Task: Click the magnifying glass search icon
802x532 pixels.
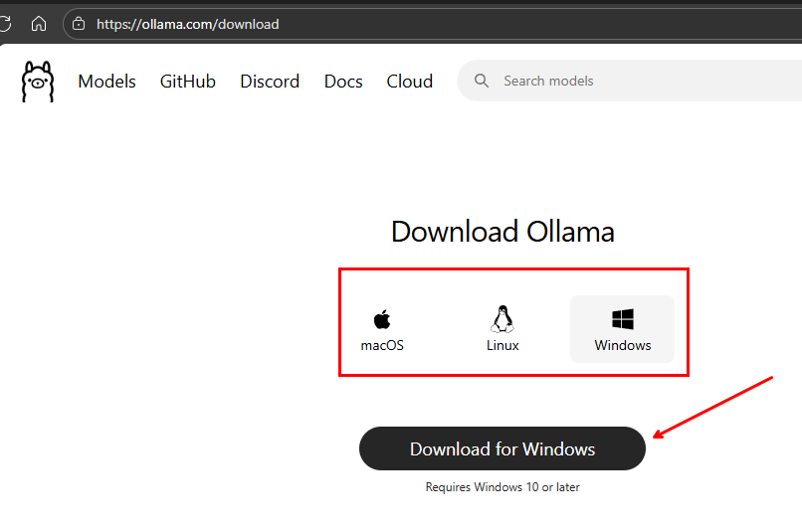Action: coord(482,82)
